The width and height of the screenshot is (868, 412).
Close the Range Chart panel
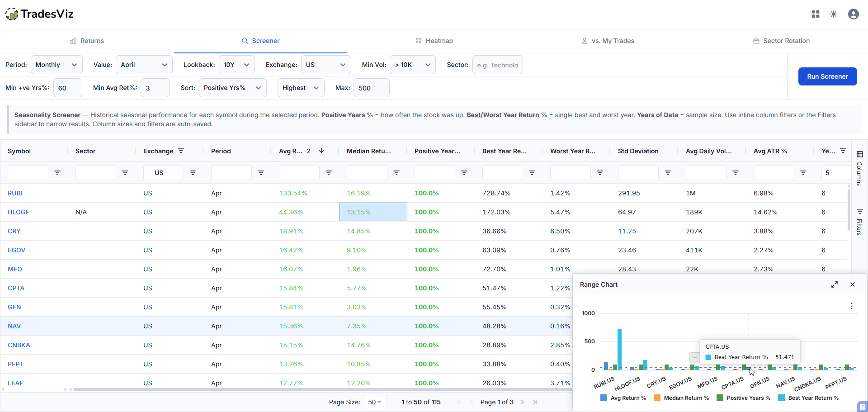click(853, 284)
